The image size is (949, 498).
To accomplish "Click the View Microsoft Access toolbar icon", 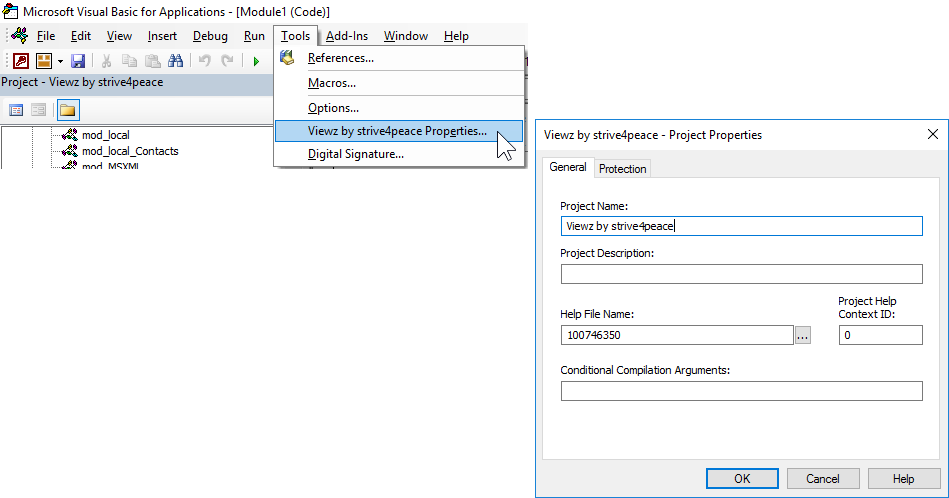I will [21, 61].
